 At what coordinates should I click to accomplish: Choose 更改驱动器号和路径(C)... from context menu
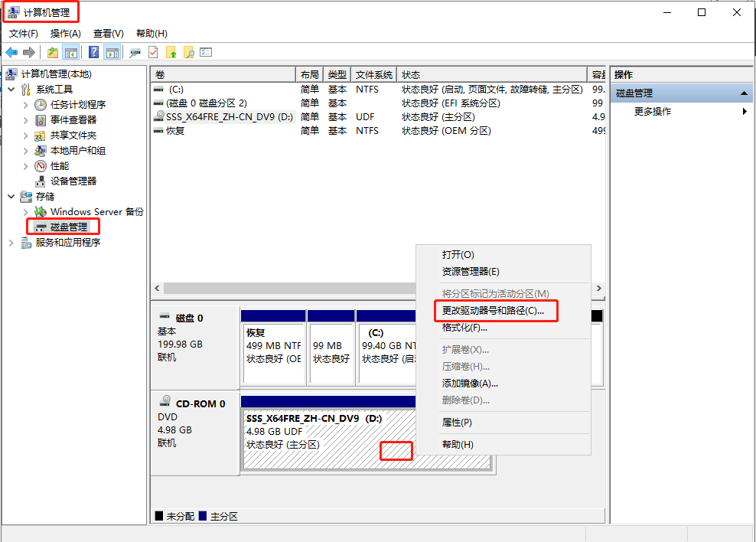pyautogui.click(x=493, y=311)
